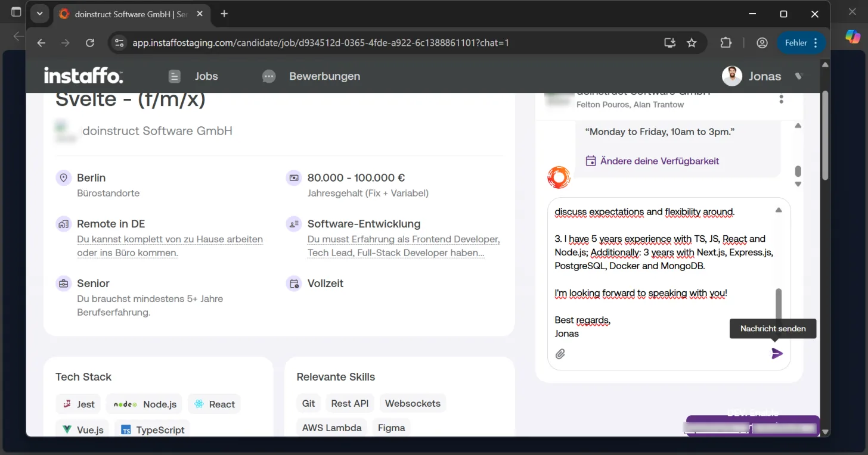The width and height of the screenshot is (868, 455).
Task: Click the message box scrollbar thumb
Action: (x=779, y=304)
